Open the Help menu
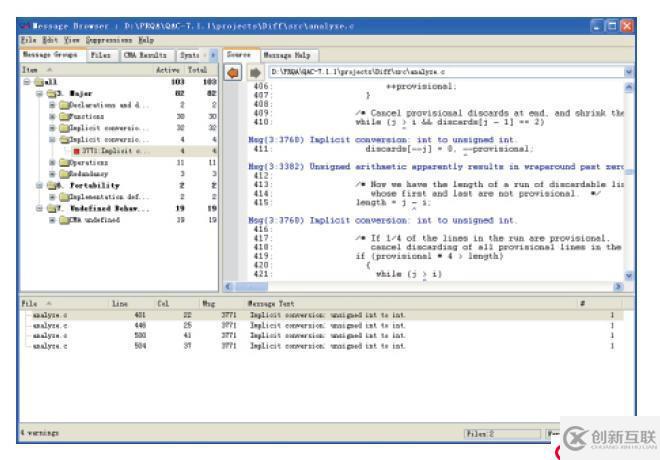The image size is (660, 460). click(146, 40)
